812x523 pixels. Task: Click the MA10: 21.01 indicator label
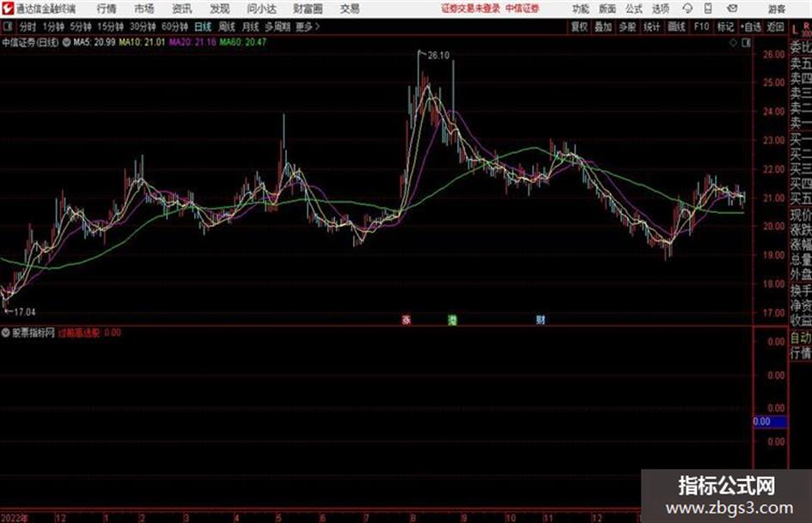pos(142,42)
